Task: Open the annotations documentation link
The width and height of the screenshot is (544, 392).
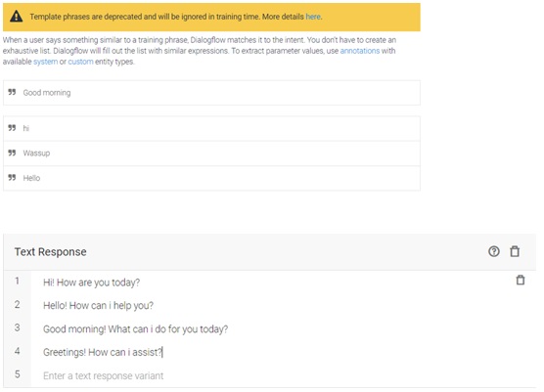Action: pyautogui.click(x=360, y=51)
